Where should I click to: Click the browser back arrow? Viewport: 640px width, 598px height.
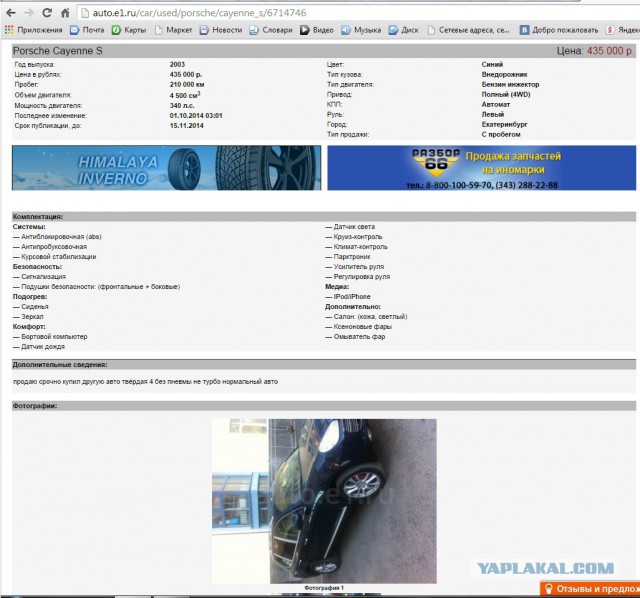coord(11,13)
